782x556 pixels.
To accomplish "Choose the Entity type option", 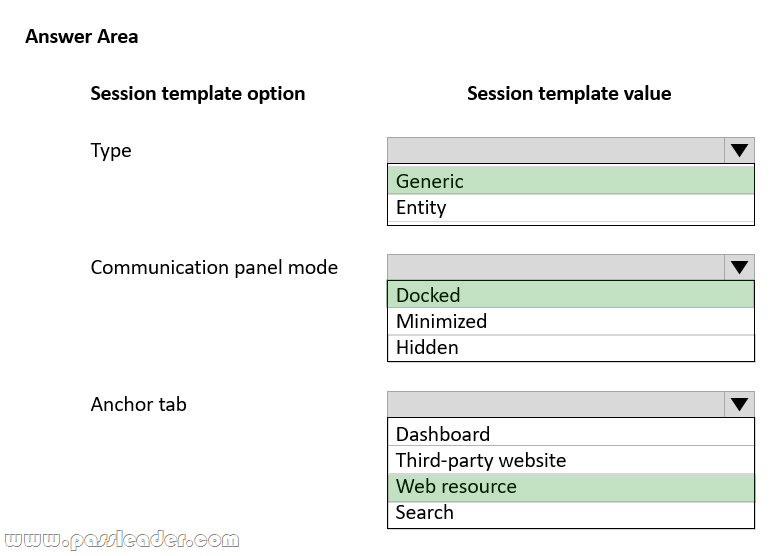I will pos(570,208).
